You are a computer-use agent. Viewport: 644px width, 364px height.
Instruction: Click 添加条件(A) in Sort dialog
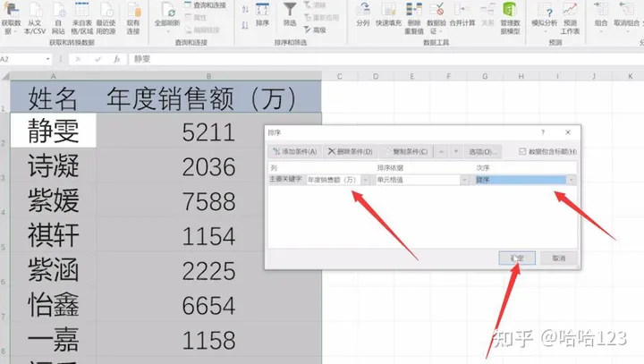click(294, 152)
